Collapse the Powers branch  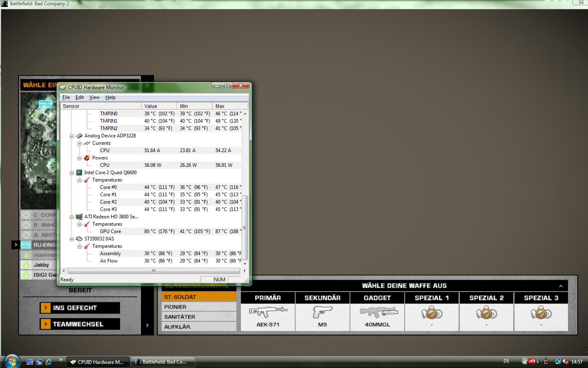pyautogui.click(x=79, y=158)
